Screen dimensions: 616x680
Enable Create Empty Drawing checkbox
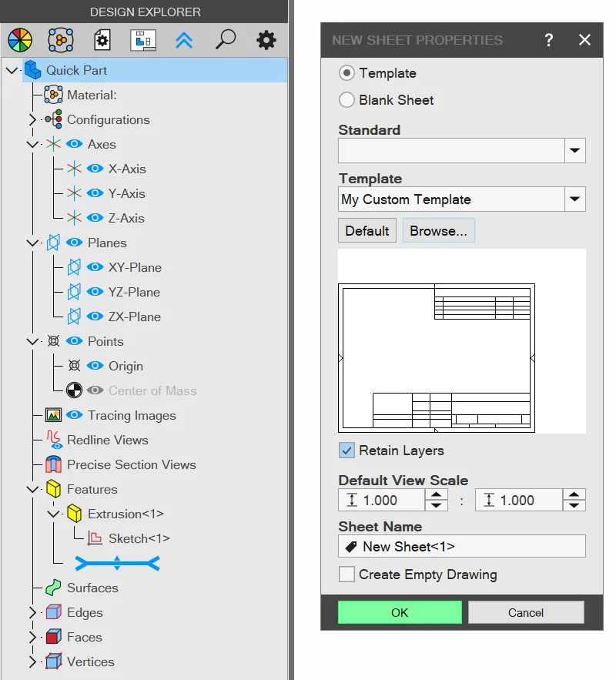click(346, 574)
